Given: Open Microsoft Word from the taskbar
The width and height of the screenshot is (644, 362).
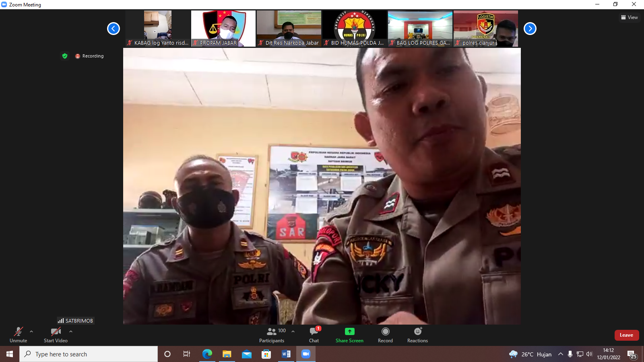Looking at the screenshot, I should [286, 354].
